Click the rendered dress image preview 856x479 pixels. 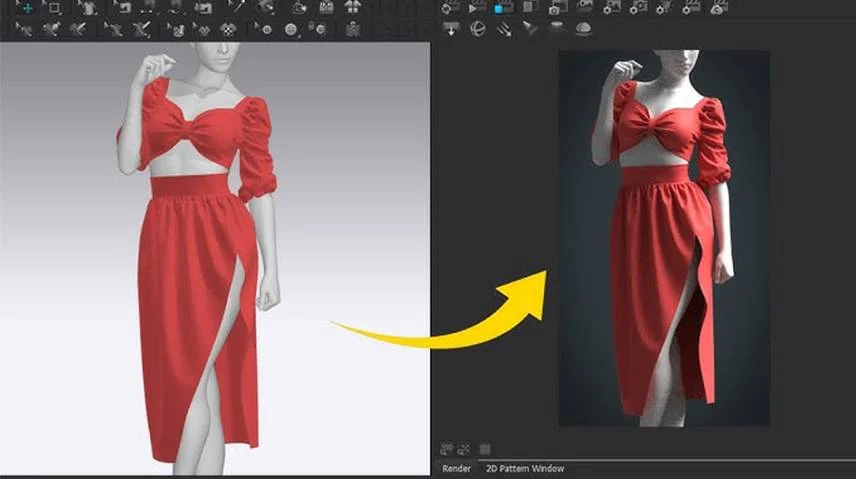coord(664,238)
